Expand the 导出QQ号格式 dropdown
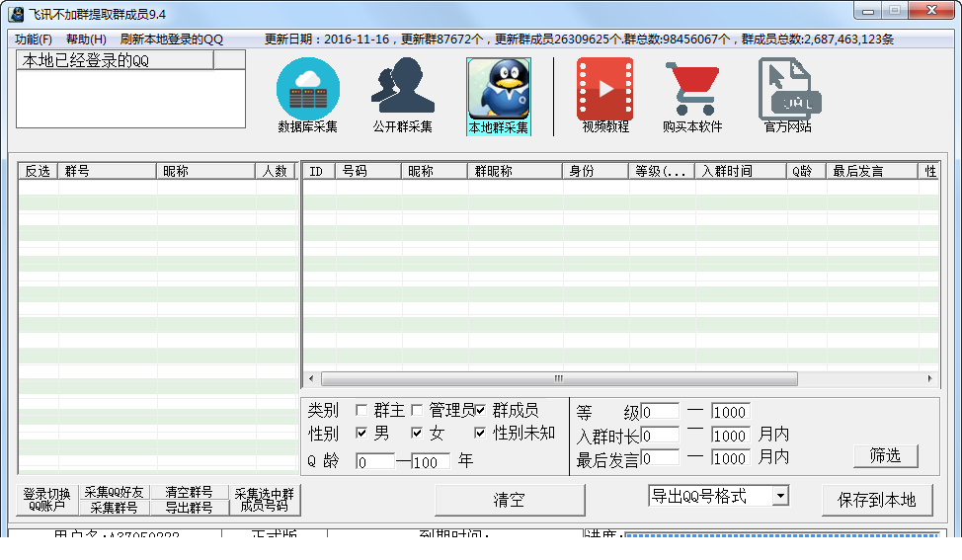This screenshot has width=962, height=560. tap(780, 496)
